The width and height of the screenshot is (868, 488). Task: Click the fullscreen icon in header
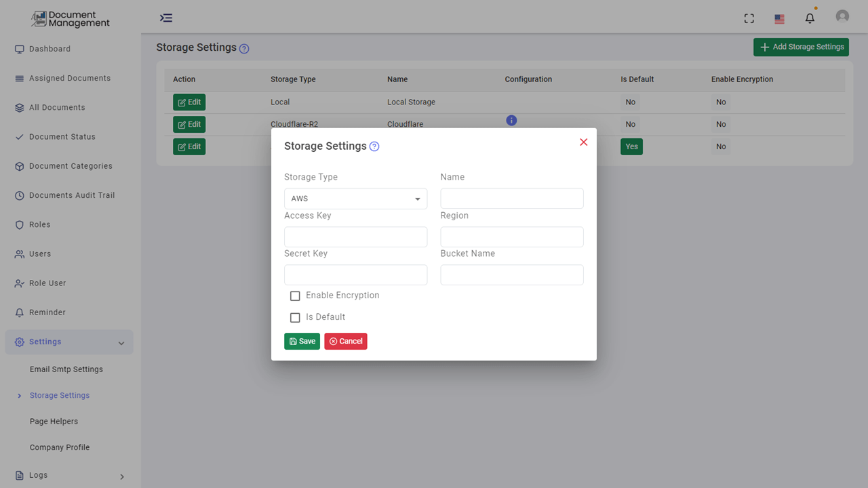point(749,18)
